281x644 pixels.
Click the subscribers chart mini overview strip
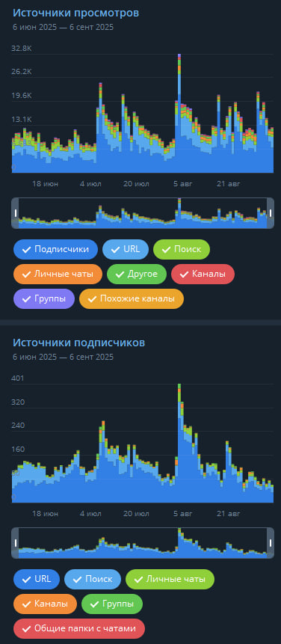[x=143, y=543]
